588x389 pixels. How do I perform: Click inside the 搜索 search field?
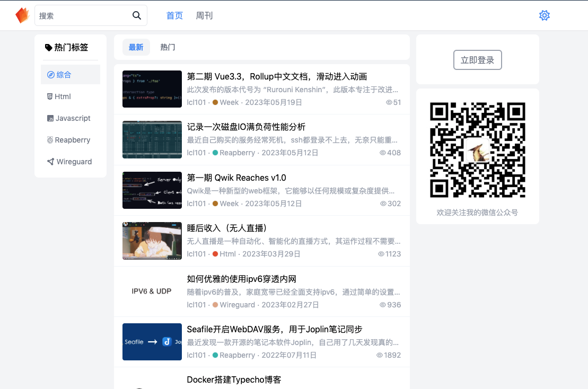tap(91, 15)
